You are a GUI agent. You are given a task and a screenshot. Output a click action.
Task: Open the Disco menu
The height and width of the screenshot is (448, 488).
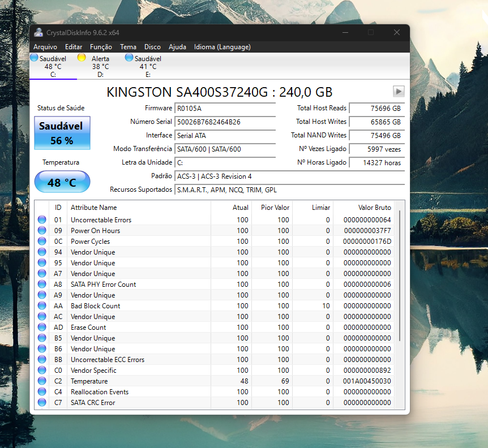click(152, 47)
